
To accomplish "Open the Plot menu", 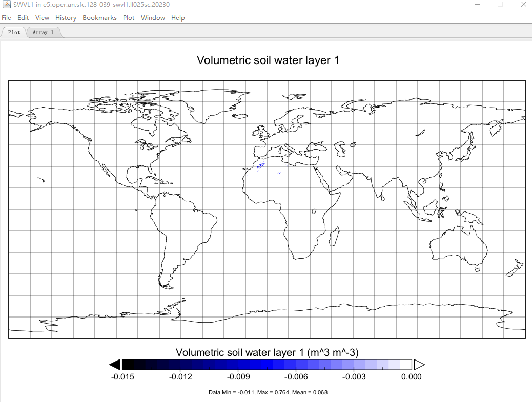I will [x=129, y=17].
